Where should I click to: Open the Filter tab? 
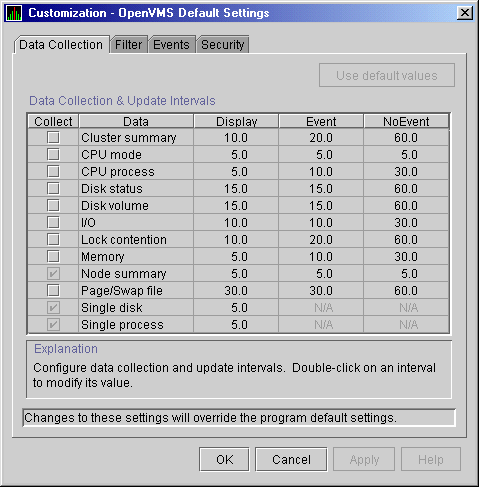coord(129,45)
